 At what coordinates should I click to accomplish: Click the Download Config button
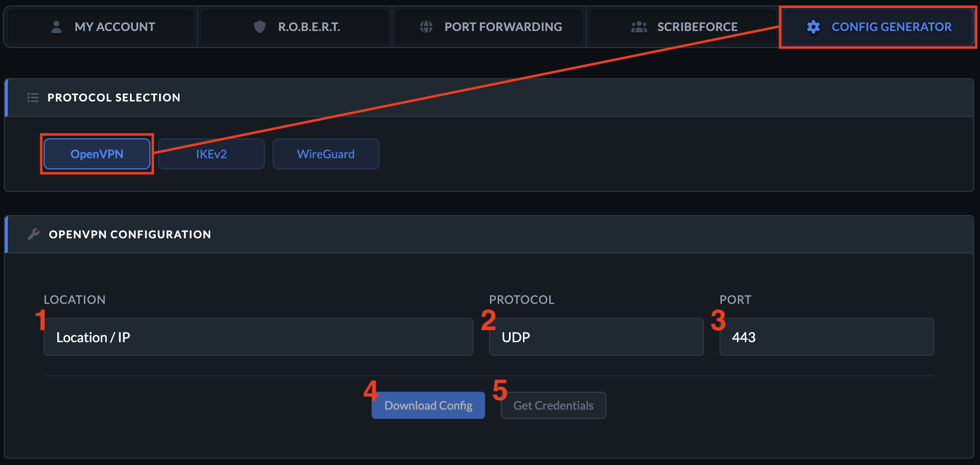click(428, 405)
